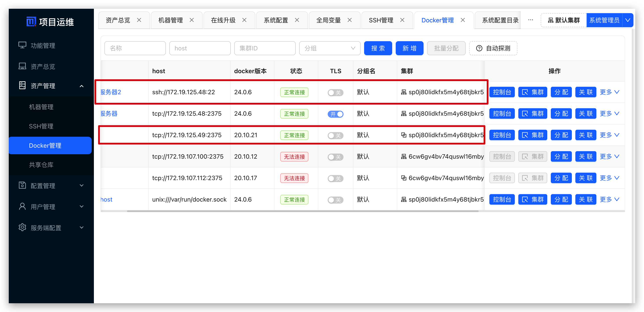Image resolution: width=644 pixels, height=312 pixels.
Task: Open 控制台 for tcp://172.19.125.49:2375 row
Action: tap(502, 135)
